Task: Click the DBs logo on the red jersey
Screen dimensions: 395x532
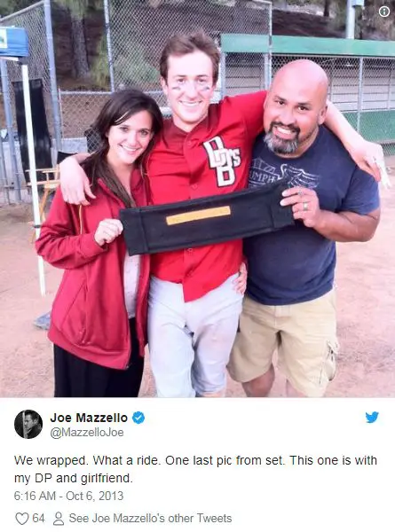Action: [x=222, y=160]
